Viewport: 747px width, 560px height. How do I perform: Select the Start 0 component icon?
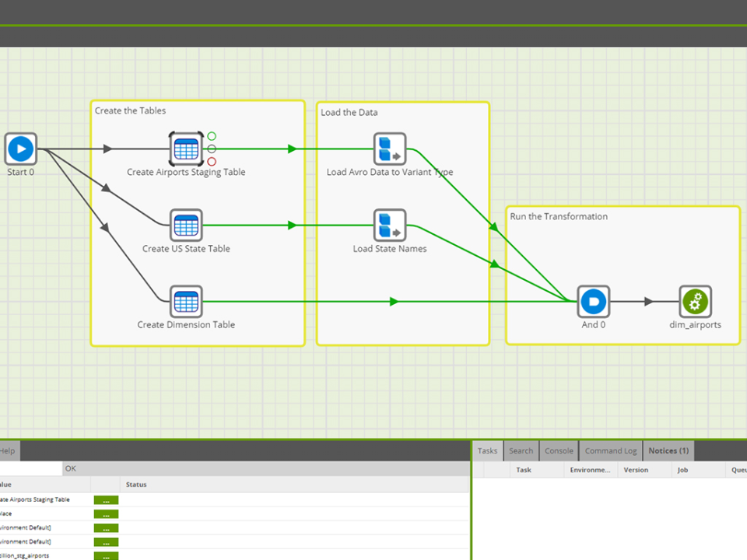[x=20, y=149]
